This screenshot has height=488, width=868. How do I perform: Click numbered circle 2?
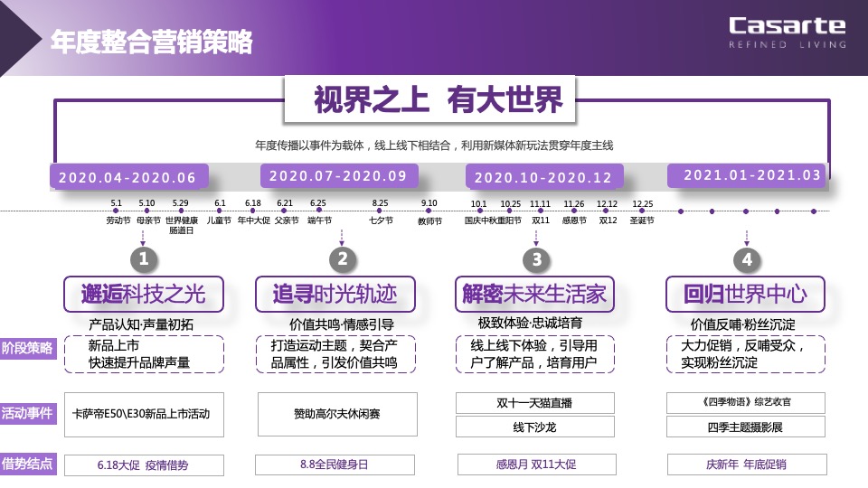[x=342, y=259]
